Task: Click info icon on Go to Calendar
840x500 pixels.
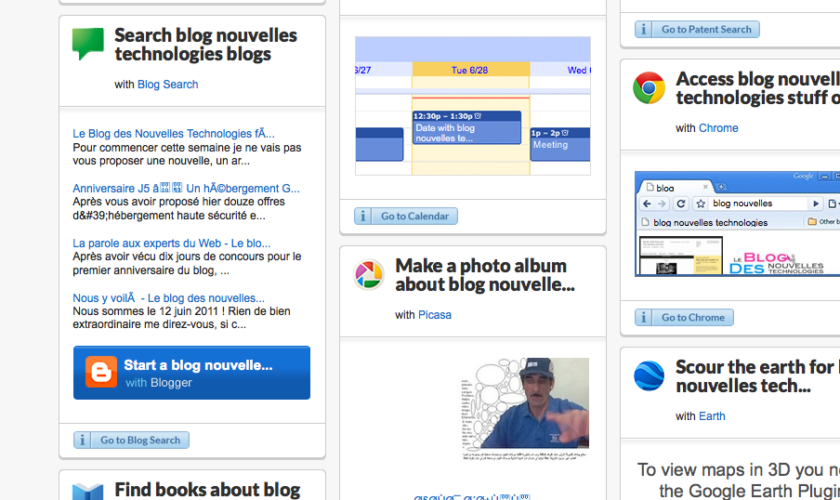Action: point(365,216)
